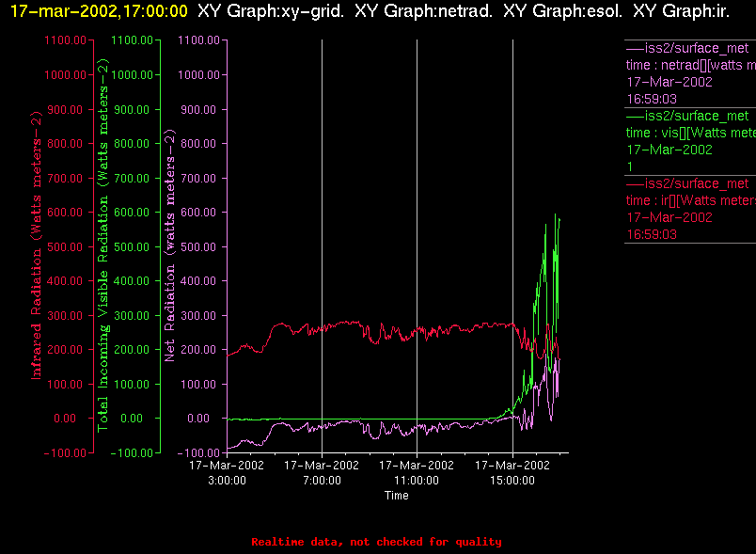Click the '7:00:00' time tick label
756x554 pixels.
click(322, 481)
